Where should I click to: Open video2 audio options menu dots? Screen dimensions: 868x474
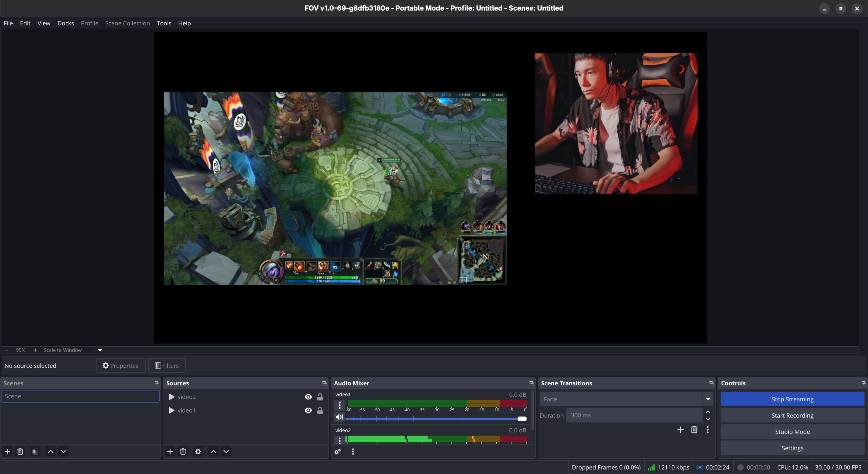[339, 440]
